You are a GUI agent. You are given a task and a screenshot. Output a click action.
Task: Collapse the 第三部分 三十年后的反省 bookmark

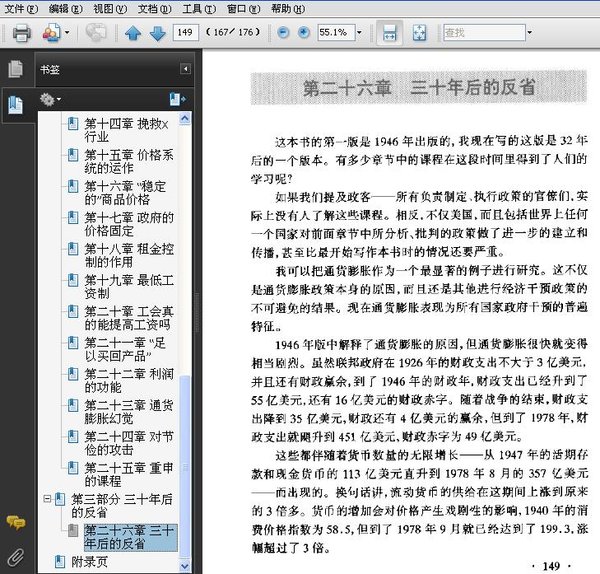click(x=46, y=499)
